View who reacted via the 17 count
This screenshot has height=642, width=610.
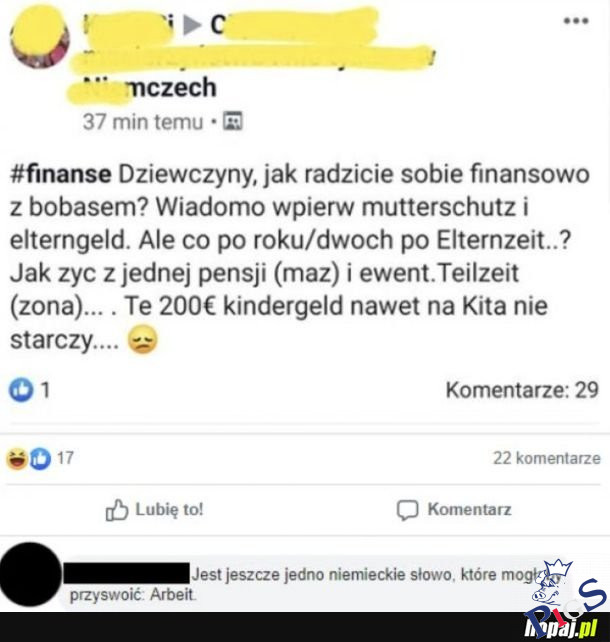tap(65, 458)
